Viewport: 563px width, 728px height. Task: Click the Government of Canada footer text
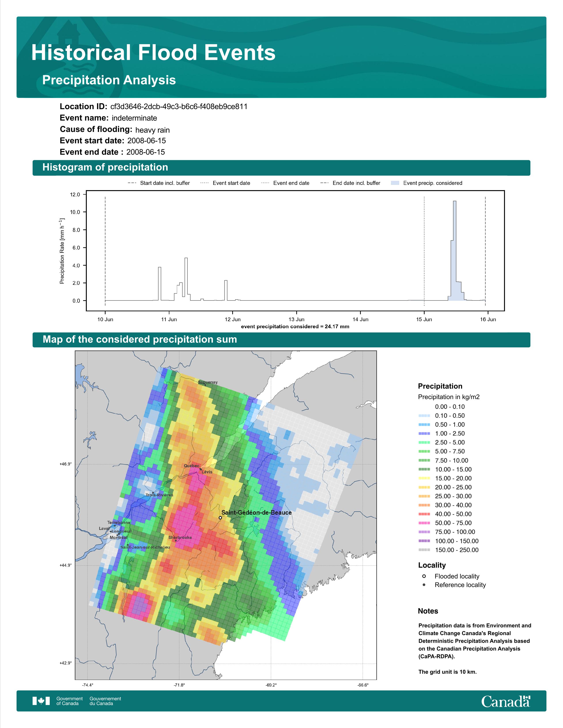click(69, 701)
